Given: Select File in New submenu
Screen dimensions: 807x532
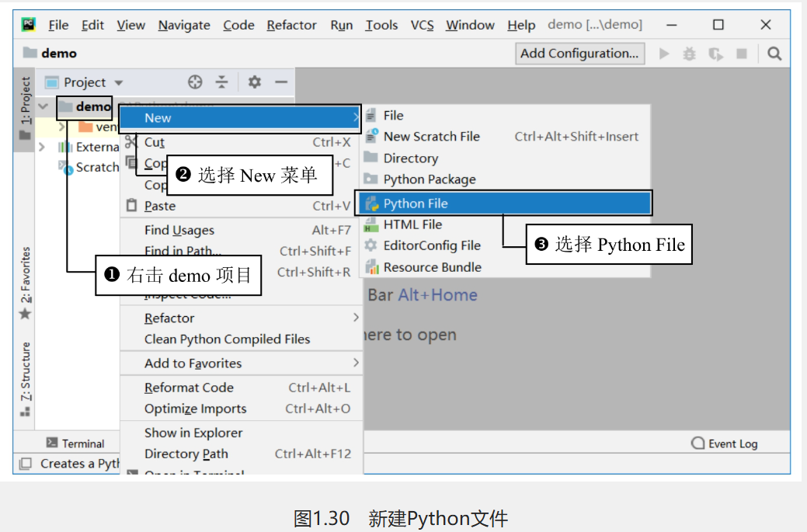Looking at the screenshot, I should click(506, 115).
